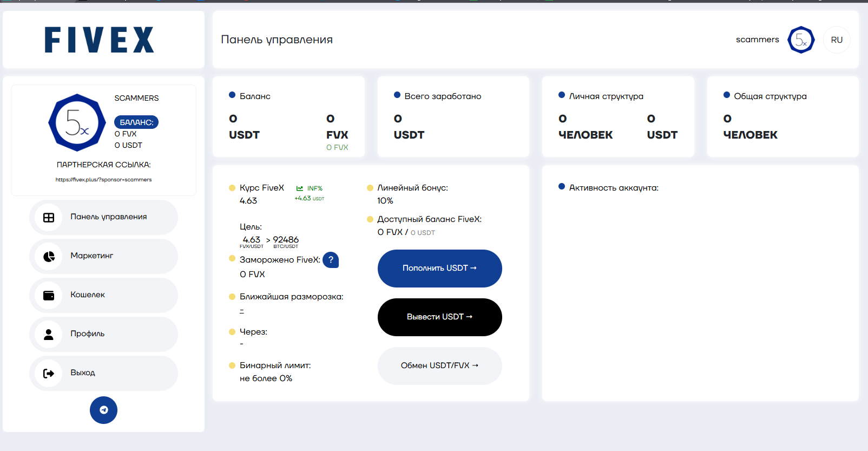Select Панель управления in sidebar
868x451 pixels.
109,217
